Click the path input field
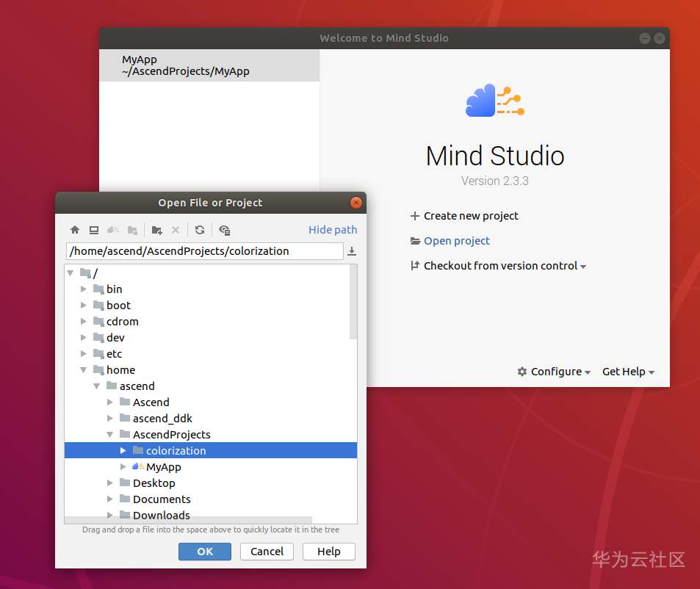The height and width of the screenshot is (589, 700). coord(204,251)
